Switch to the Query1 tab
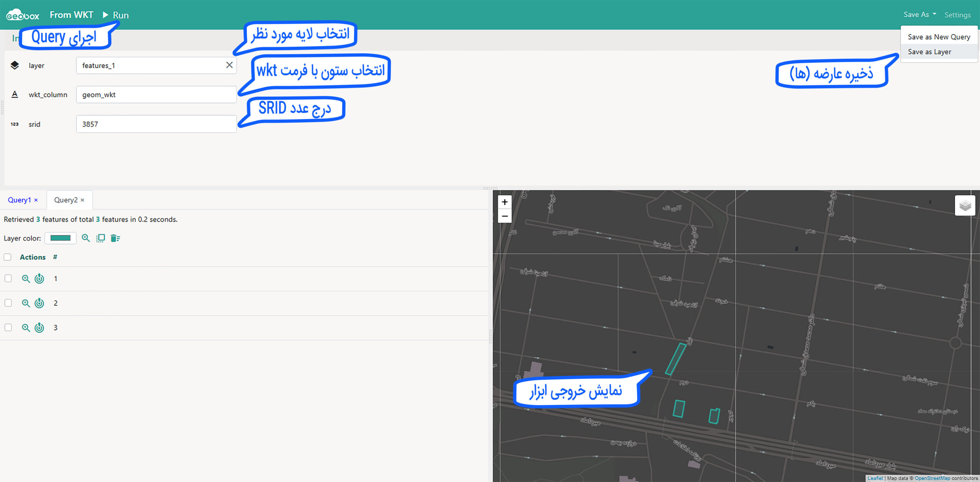Viewport: 980px width, 482px height. pos(19,200)
